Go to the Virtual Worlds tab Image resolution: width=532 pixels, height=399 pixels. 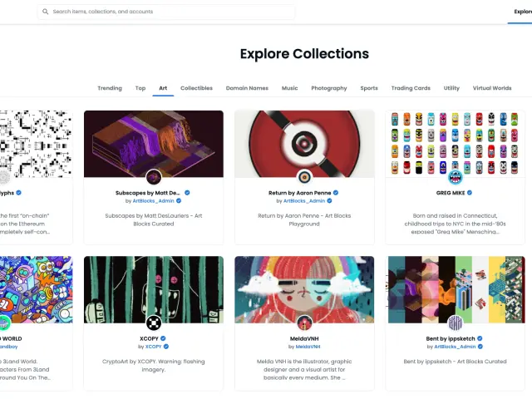(x=491, y=88)
